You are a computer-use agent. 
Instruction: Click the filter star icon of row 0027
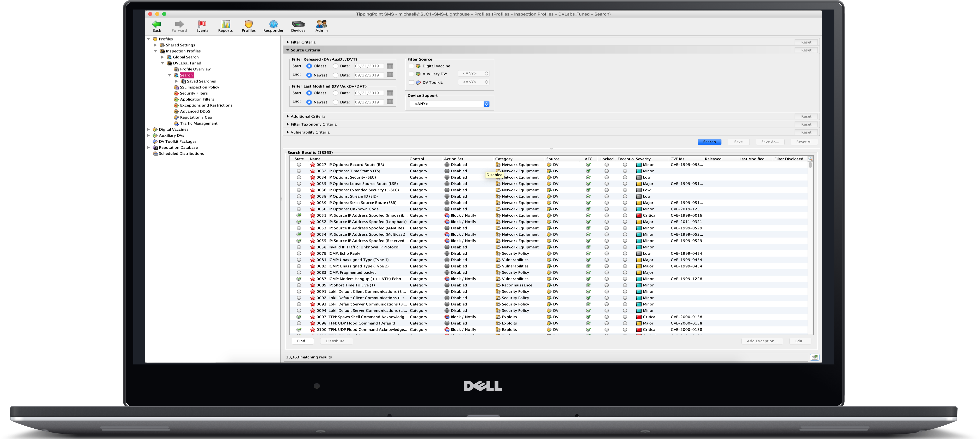click(x=312, y=165)
